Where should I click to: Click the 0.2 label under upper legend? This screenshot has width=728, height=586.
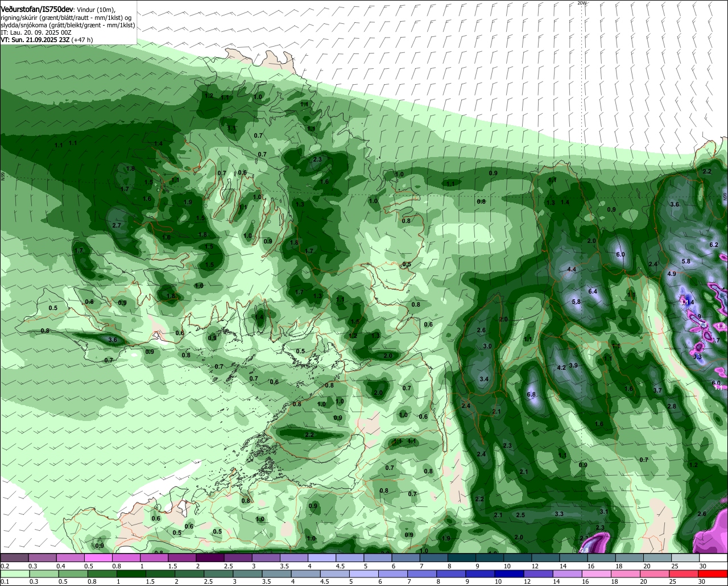click(x=5, y=566)
